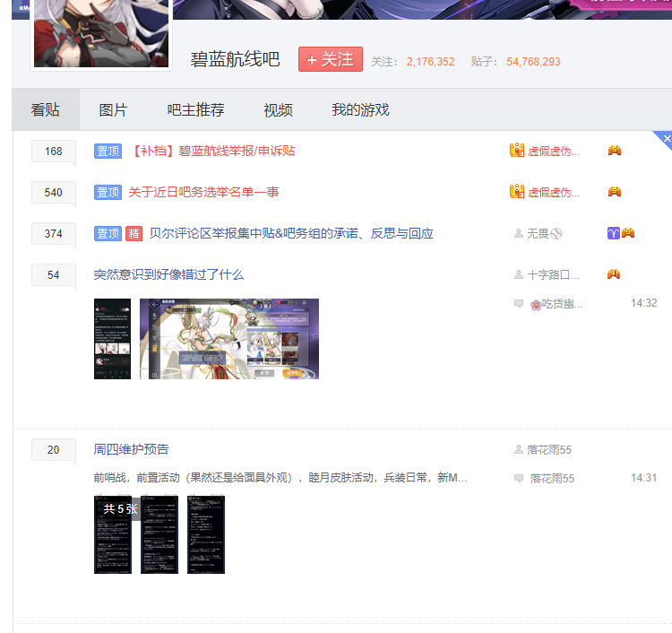
Task: Switch to the 图片 tab
Action: click(x=113, y=109)
